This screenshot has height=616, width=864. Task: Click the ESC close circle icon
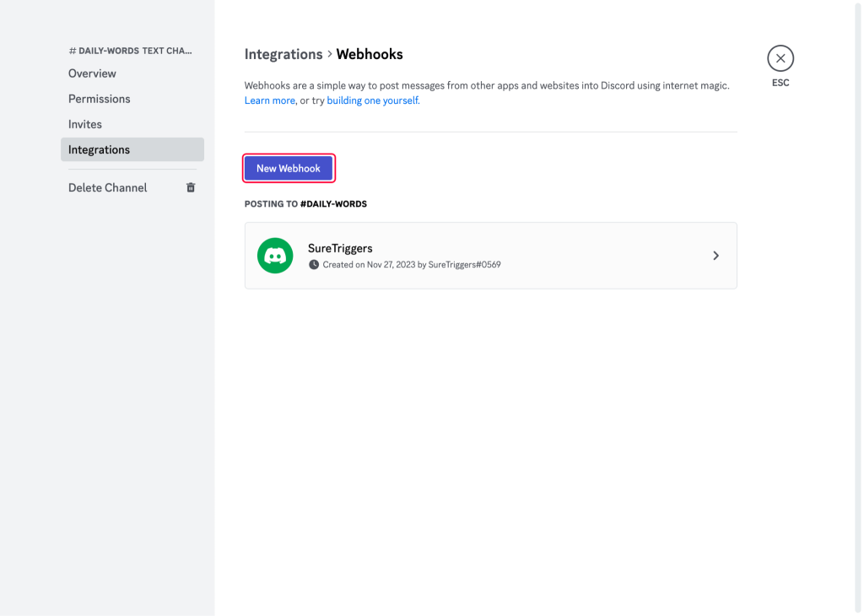(x=780, y=57)
